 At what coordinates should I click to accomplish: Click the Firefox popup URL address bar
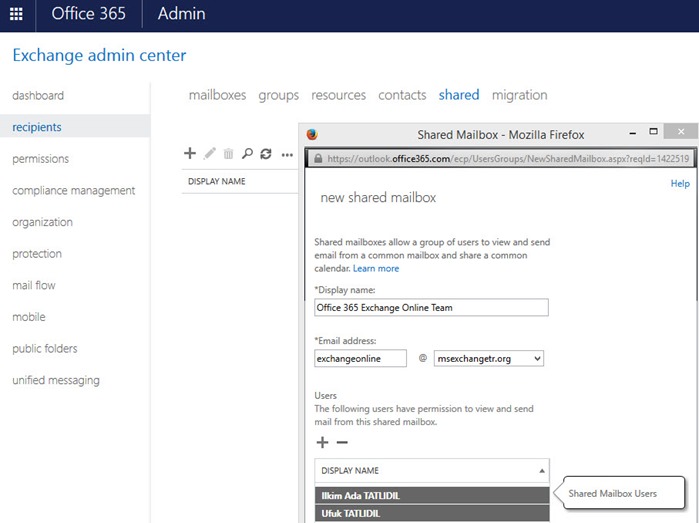[x=501, y=158]
